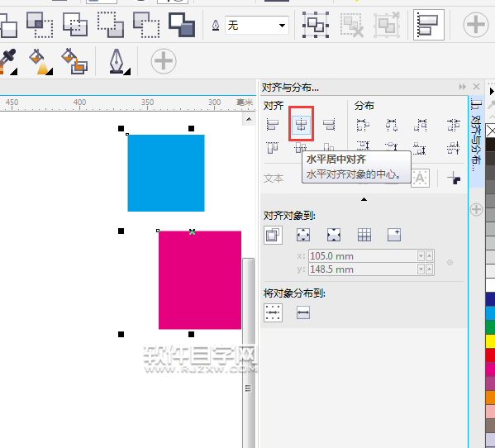Click the plus quick-customize button beside pen tool
This screenshot has height=448, width=495.
(x=164, y=61)
